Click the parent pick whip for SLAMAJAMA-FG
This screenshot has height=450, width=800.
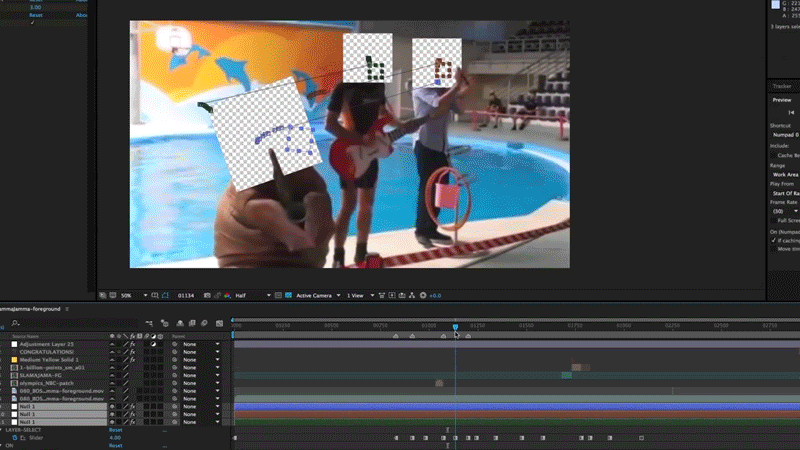[175, 376]
